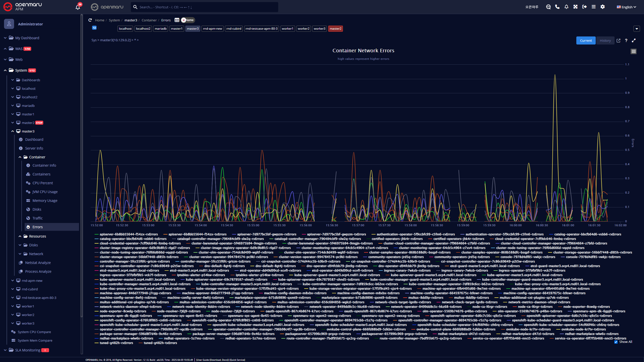Click the search input field
Screen dimensions: 644x362
(205, 7)
